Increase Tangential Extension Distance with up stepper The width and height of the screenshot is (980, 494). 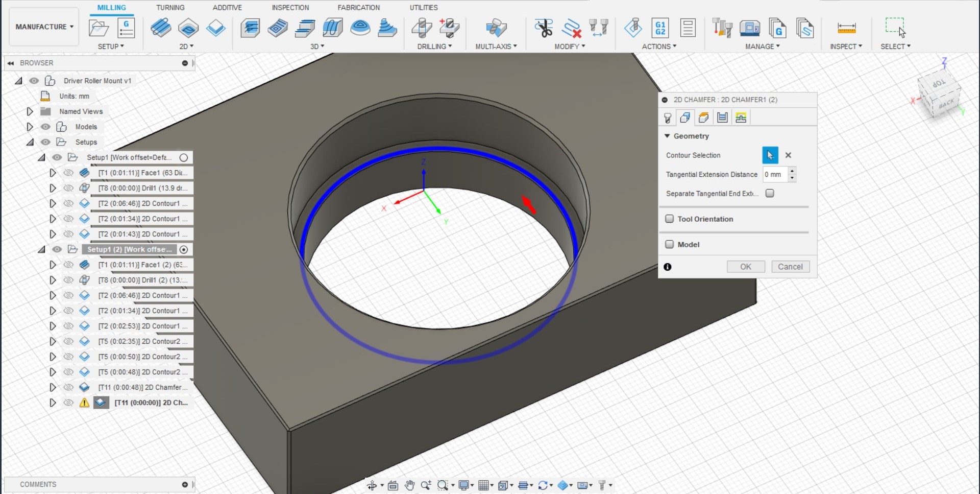(792, 172)
